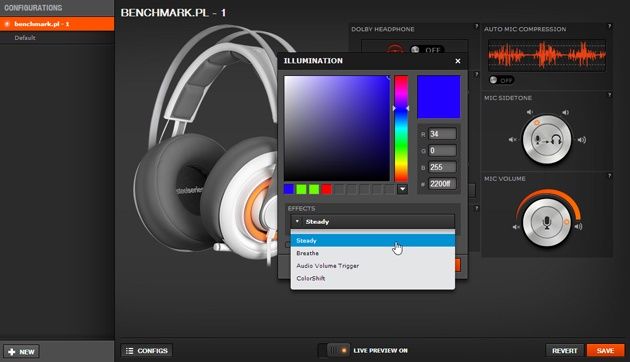The width and height of the screenshot is (630, 362).
Task: Click the list icon on the CONFIGS button
Action: pyautogui.click(x=129, y=351)
